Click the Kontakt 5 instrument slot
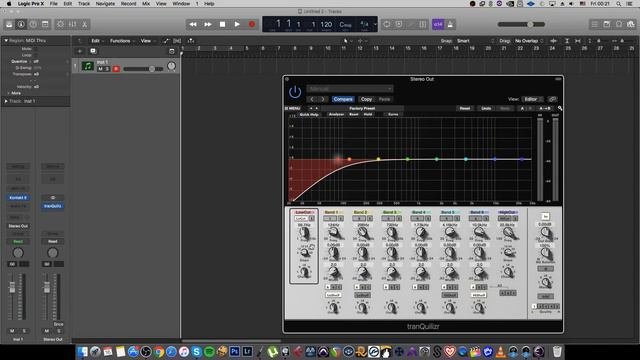640x360 pixels. click(18, 198)
